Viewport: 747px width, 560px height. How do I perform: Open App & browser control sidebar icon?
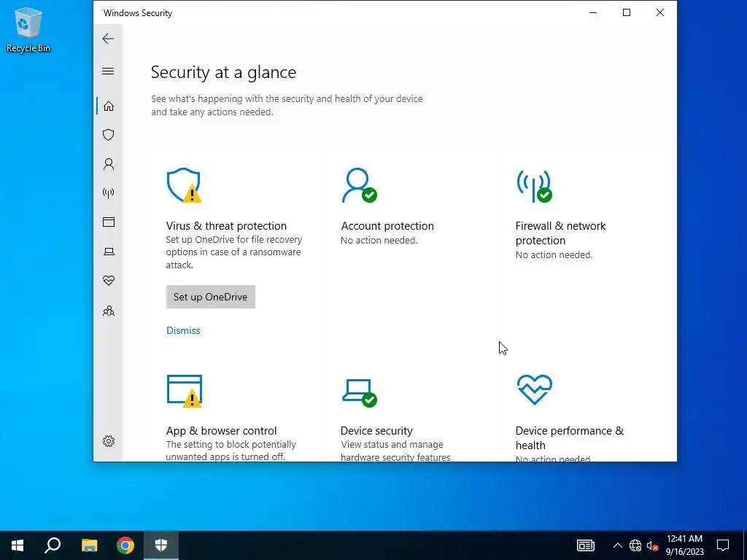click(x=109, y=222)
